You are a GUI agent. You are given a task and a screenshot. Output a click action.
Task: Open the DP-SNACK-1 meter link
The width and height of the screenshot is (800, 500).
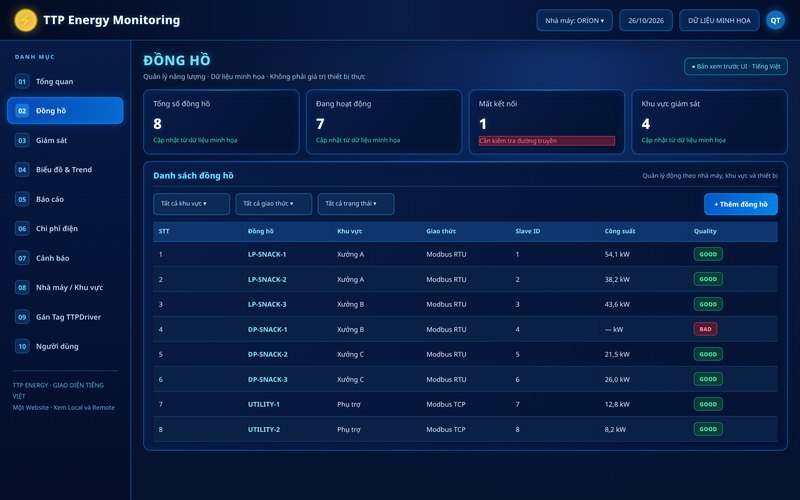(x=267, y=329)
